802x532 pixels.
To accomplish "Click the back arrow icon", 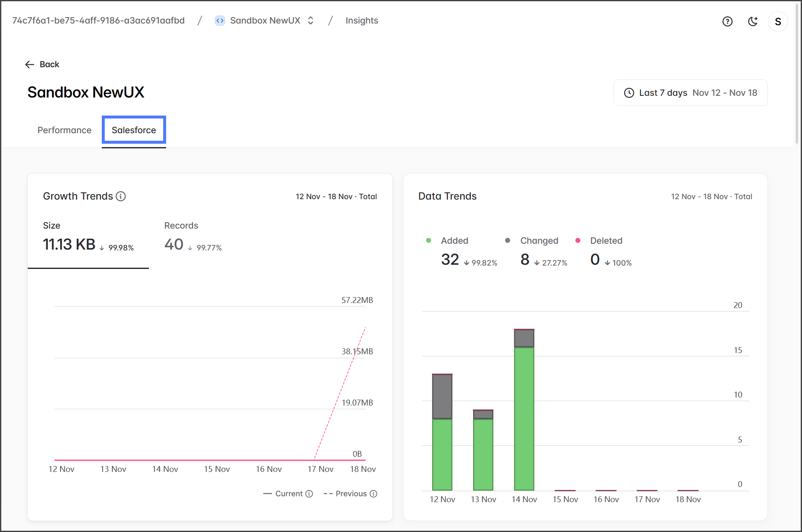I will pos(29,64).
